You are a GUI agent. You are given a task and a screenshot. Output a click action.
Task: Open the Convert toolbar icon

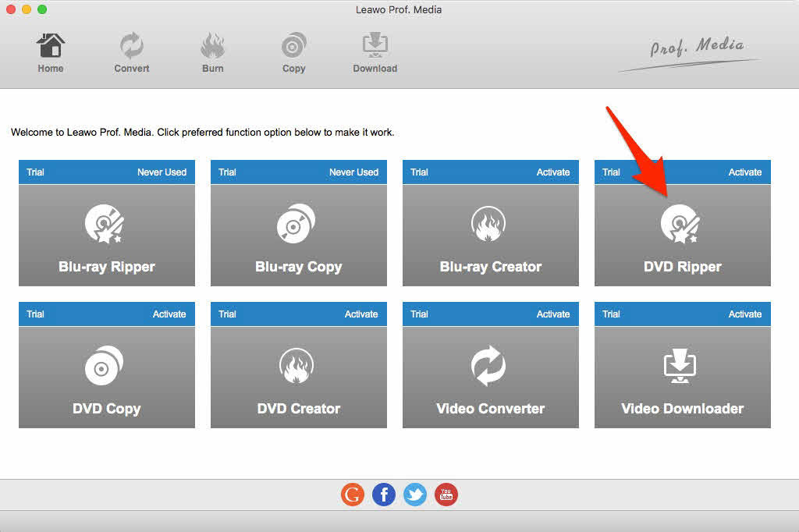click(x=131, y=46)
